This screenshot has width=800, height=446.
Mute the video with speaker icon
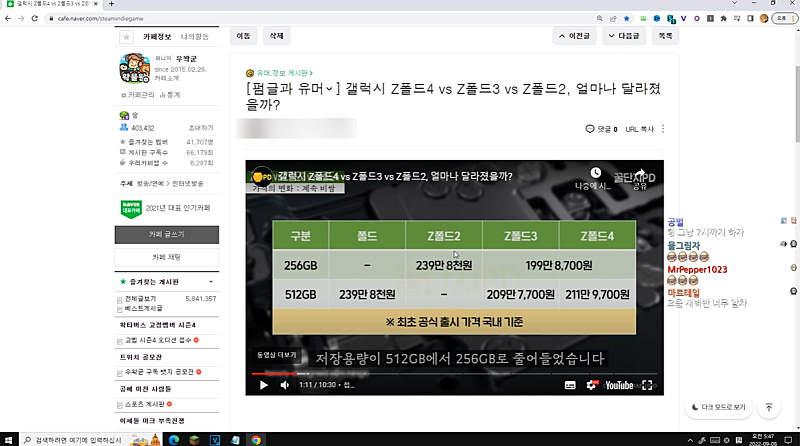pos(285,385)
